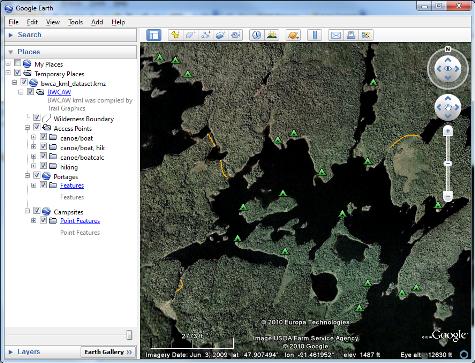Image resolution: width=475 pixels, height=363 pixels.
Task: Open the BWCAW link in Places
Action: (x=59, y=92)
